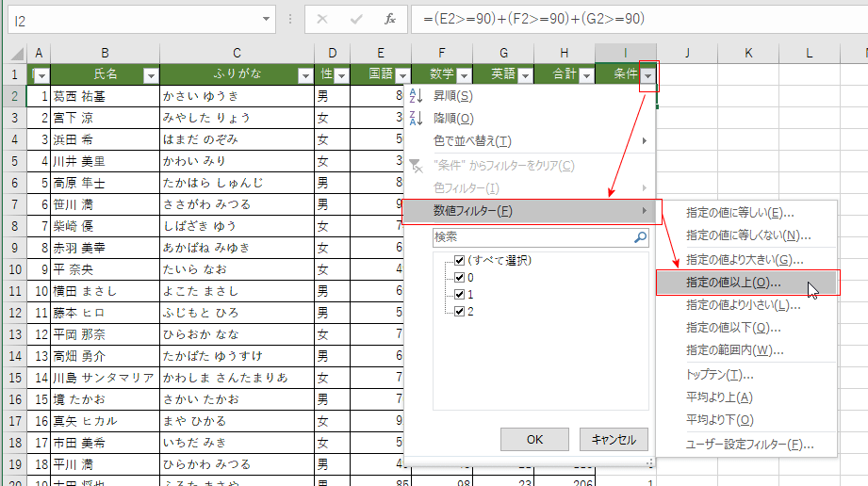This screenshot has width=868, height=486.
Task: Select 指定の範囲内(W)... option
Action: tap(746, 350)
